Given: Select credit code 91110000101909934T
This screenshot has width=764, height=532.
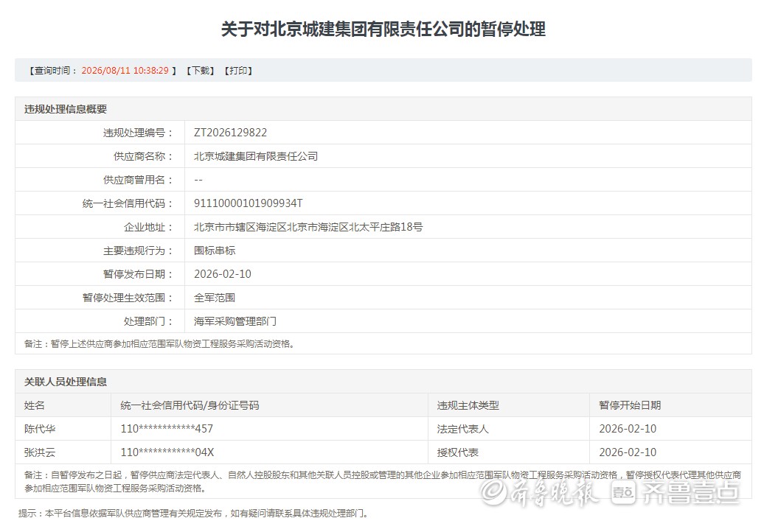Looking at the screenshot, I should click(x=249, y=203).
